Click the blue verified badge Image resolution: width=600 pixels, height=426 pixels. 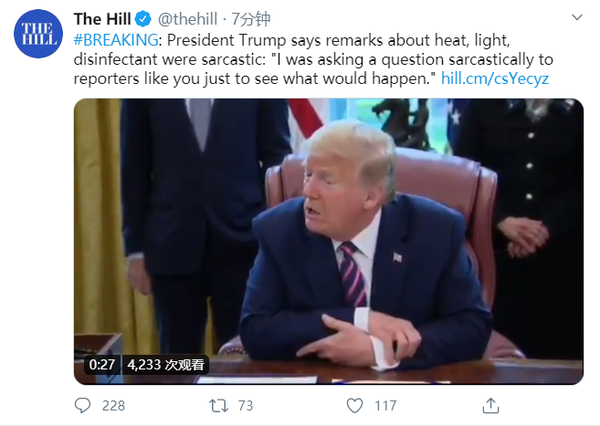tap(143, 19)
